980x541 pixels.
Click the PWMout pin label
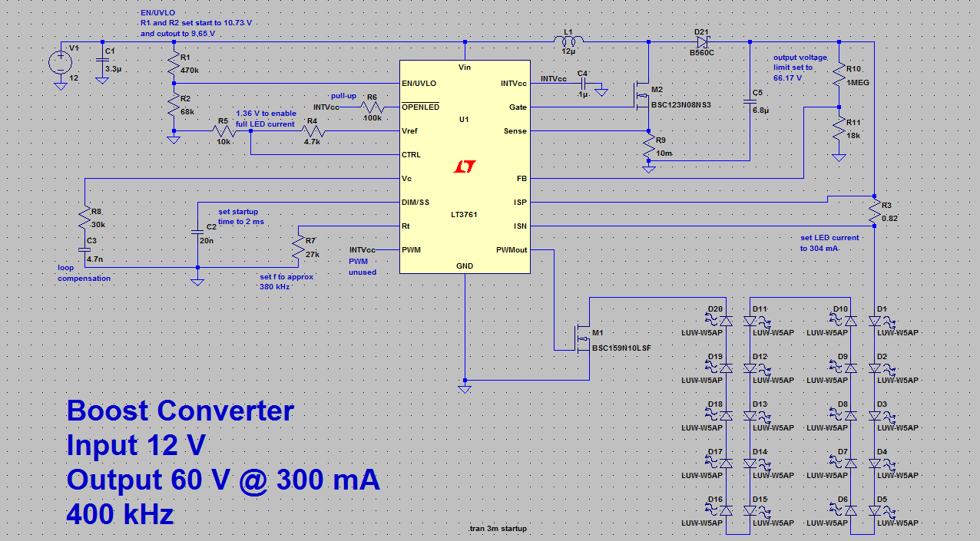click(x=512, y=250)
